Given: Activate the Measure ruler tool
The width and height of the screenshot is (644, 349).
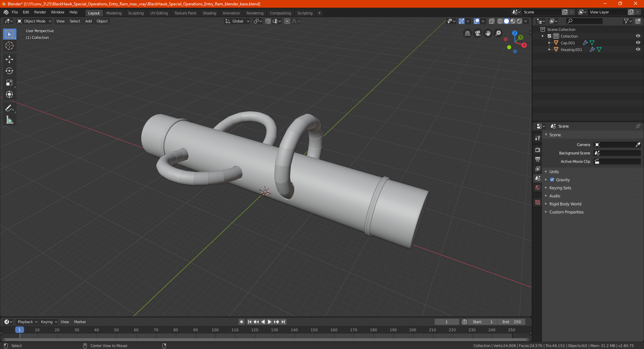Looking at the screenshot, I should (9, 120).
